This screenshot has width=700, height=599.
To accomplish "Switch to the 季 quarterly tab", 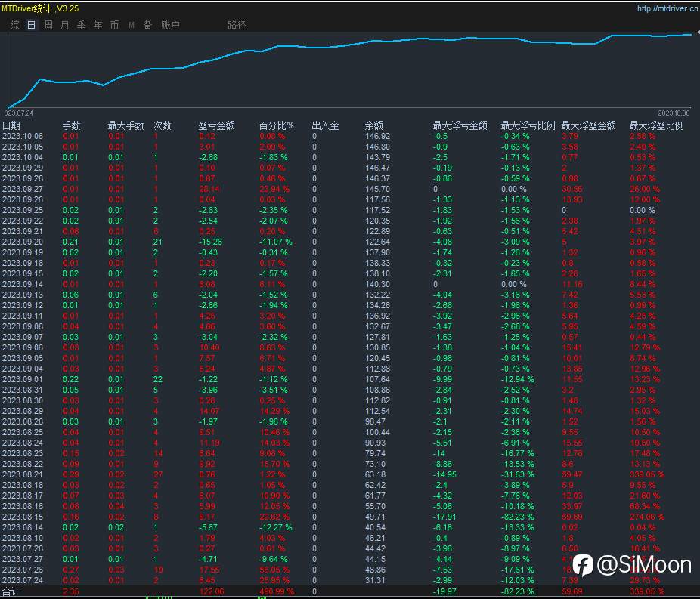I will 81,25.
